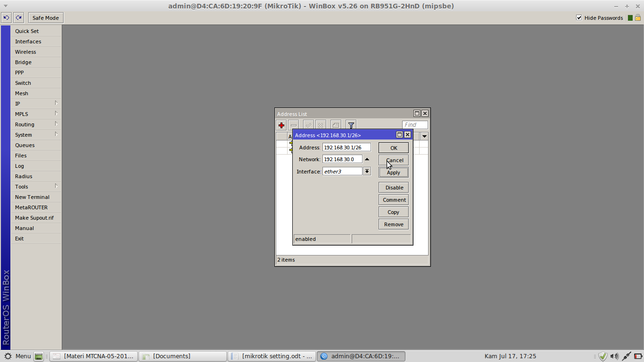Open Queues in sidebar
The height and width of the screenshot is (362, 644).
[x=36, y=145]
